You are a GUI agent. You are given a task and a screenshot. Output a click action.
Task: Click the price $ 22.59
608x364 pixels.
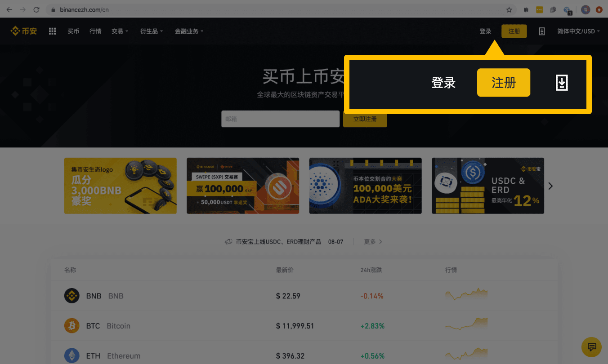coord(288,296)
